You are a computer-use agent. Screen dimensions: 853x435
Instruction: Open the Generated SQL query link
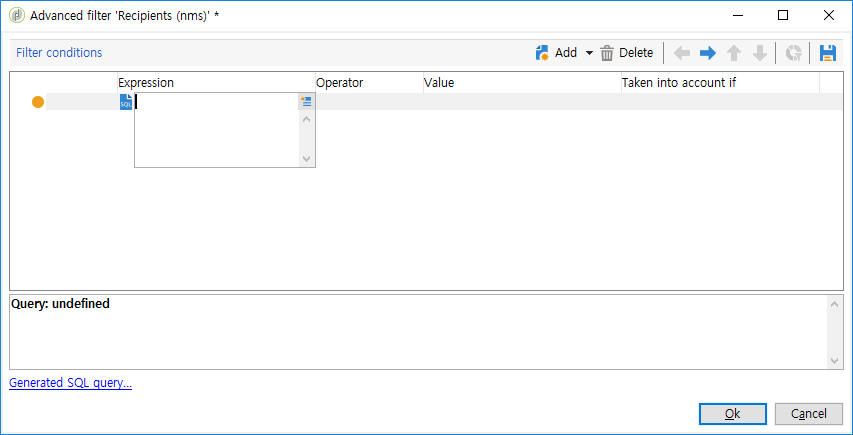tap(70, 383)
